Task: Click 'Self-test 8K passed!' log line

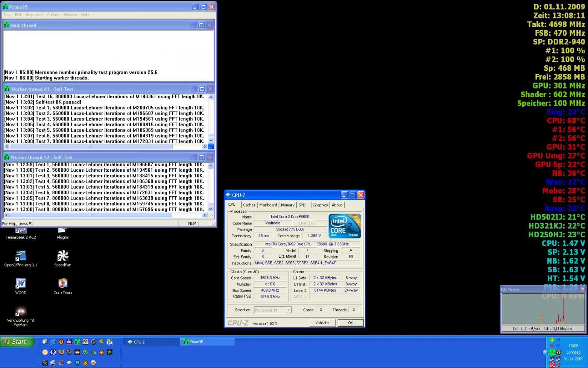Action: [x=58, y=102]
